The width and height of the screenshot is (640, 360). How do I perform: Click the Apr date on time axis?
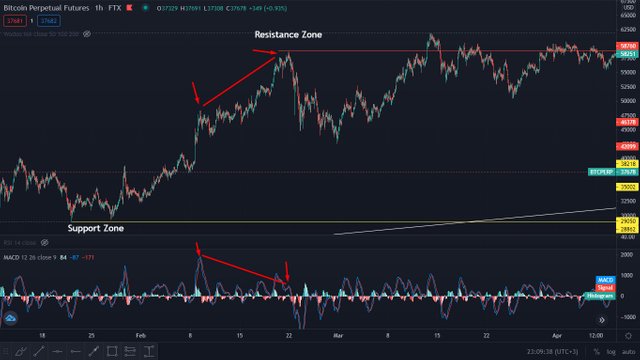(x=557, y=336)
